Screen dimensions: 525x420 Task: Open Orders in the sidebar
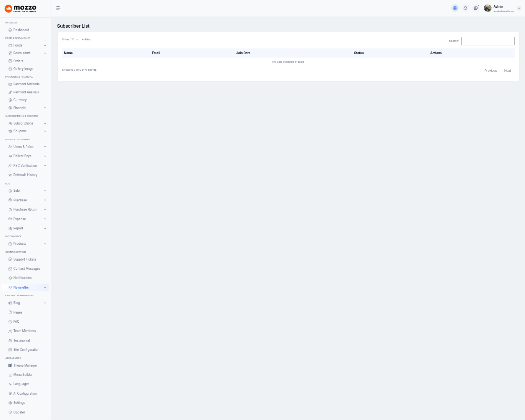pyautogui.click(x=18, y=61)
